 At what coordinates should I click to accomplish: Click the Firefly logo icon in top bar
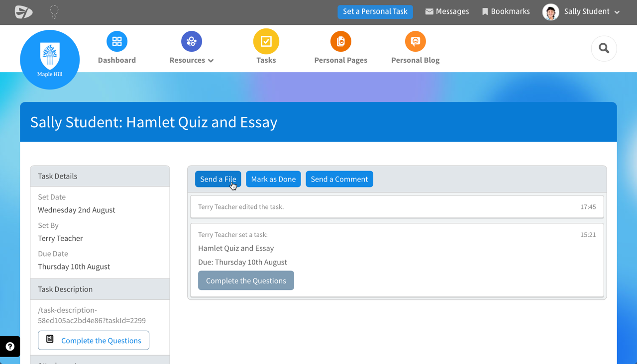point(23,12)
